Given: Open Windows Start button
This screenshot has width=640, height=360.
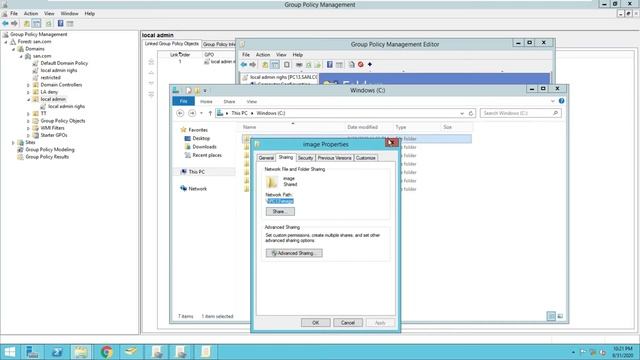Looking at the screenshot, I should (x=10, y=352).
